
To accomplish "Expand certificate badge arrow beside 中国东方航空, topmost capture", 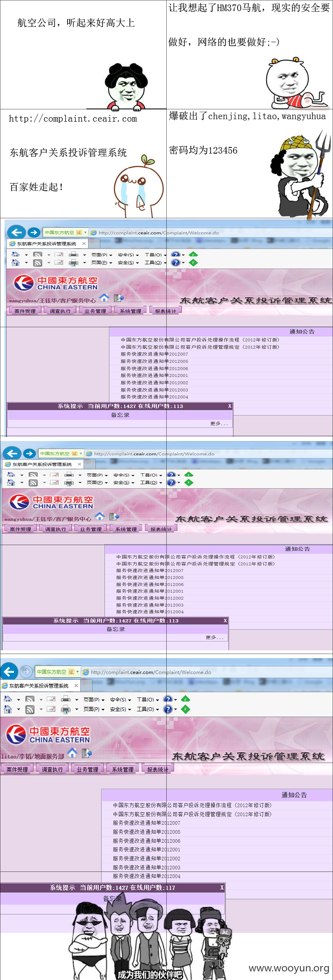I will pos(85,232).
